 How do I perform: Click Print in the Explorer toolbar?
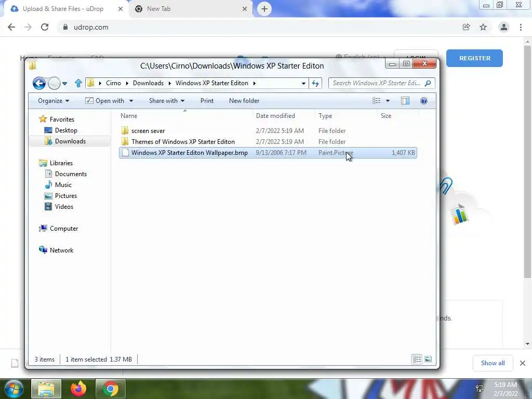(207, 101)
